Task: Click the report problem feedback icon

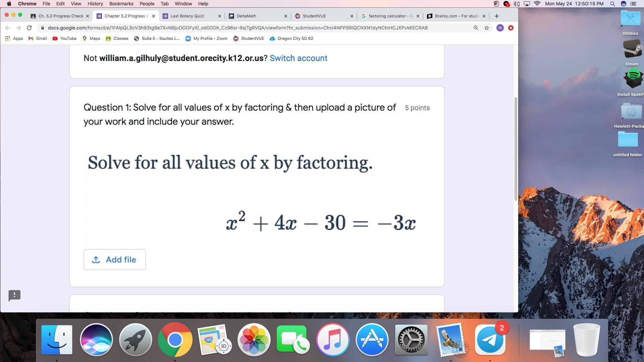Action: click(14, 295)
